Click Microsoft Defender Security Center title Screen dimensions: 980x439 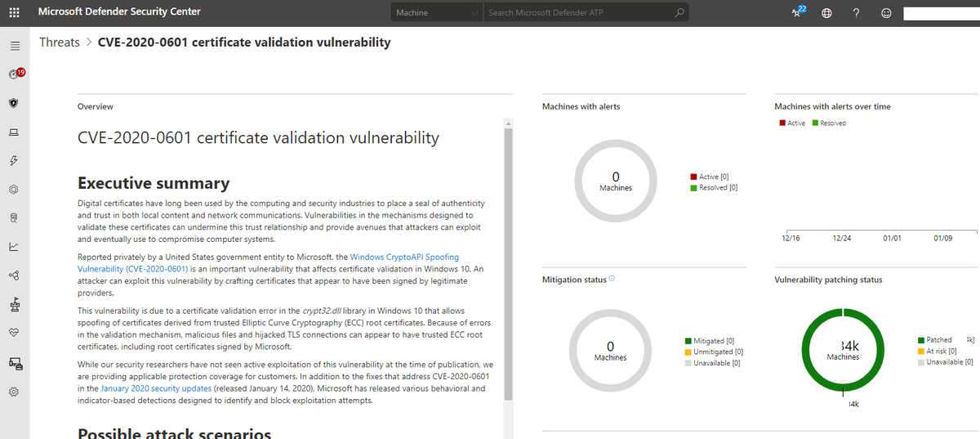point(119,11)
